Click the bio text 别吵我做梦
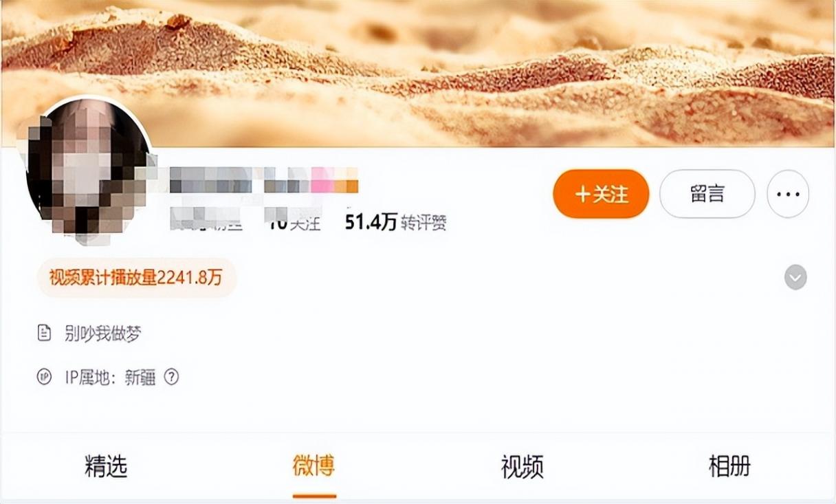 click(103, 334)
